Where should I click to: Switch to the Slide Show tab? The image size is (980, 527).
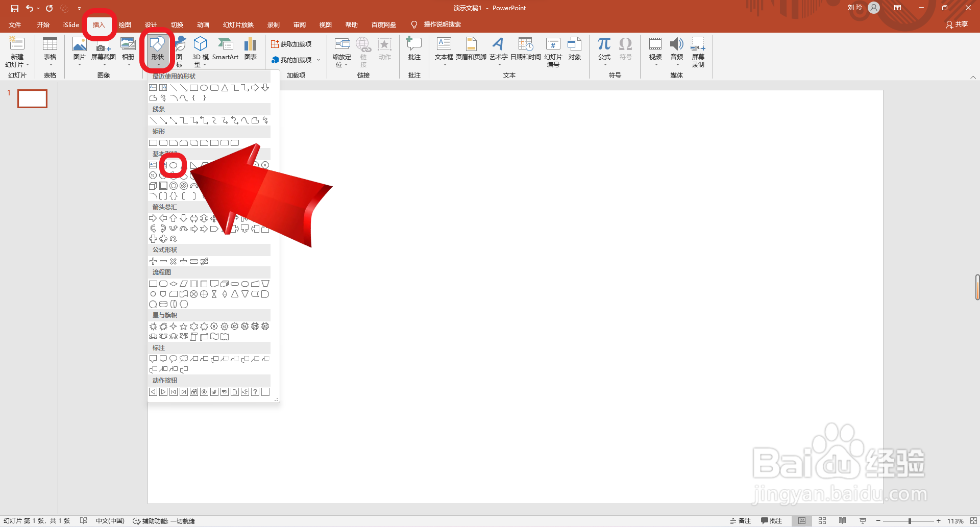pyautogui.click(x=238, y=25)
